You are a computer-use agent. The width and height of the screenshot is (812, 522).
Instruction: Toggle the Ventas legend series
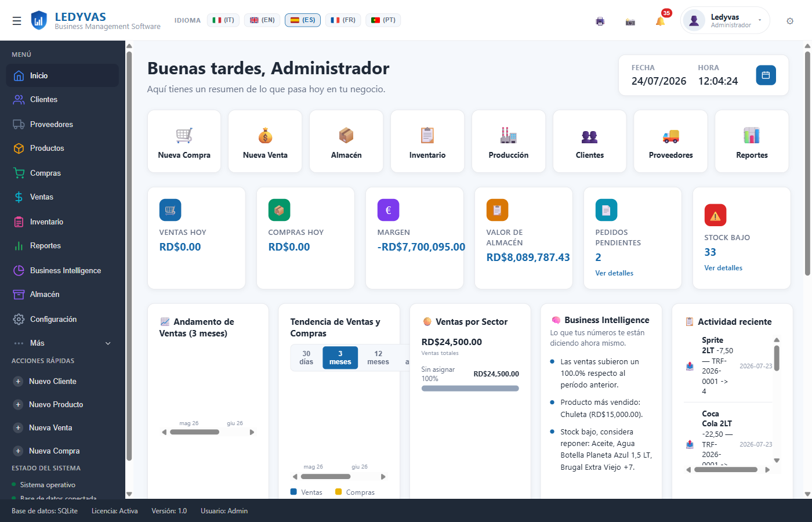tap(306, 492)
